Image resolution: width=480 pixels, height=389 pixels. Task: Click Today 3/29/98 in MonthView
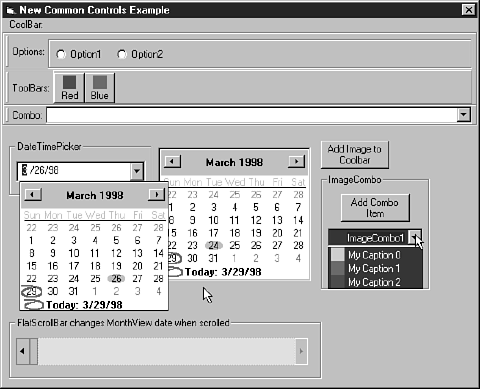(x=223, y=272)
